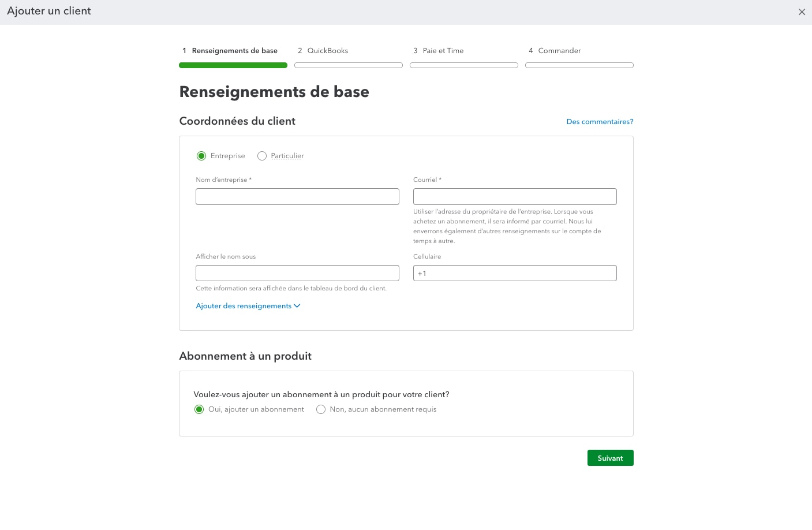812x530 pixels.
Task: Choose Oui, ajouter un abonnement
Action: [x=199, y=409]
